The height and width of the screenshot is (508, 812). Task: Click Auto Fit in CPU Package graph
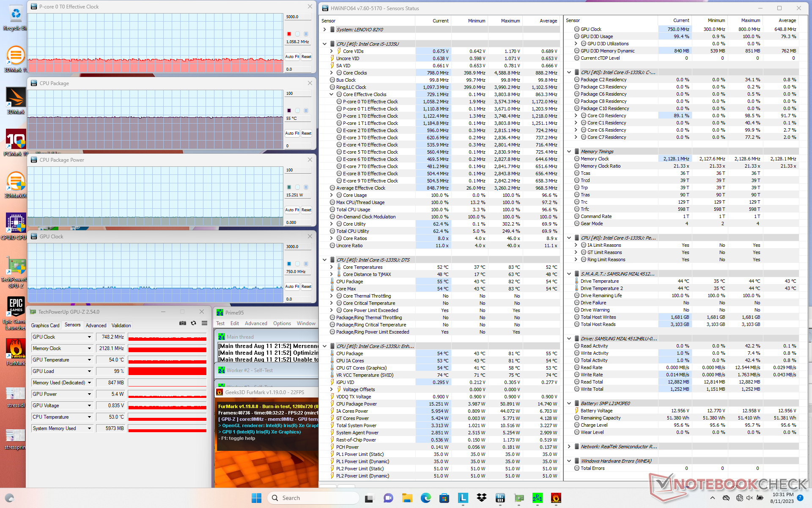pyautogui.click(x=291, y=133)
